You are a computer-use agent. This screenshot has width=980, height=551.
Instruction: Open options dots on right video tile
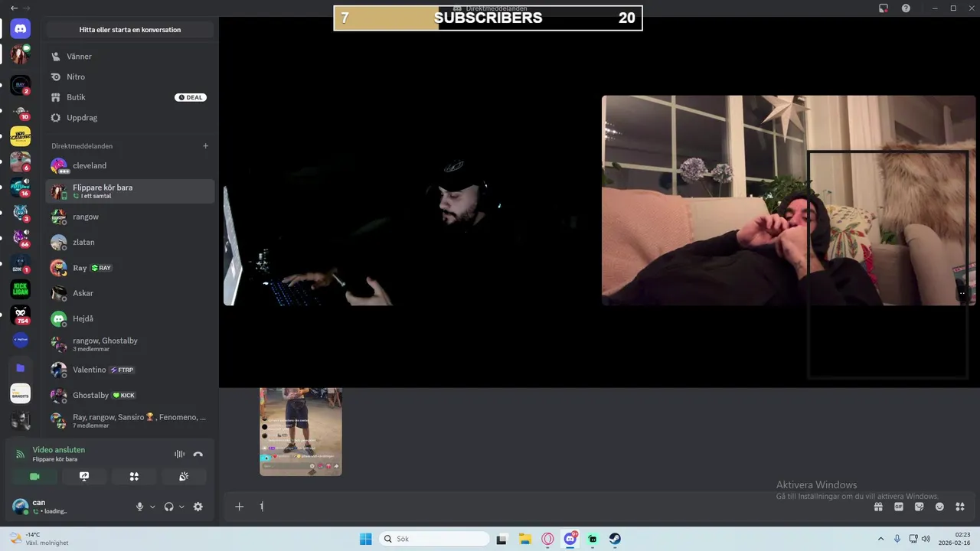pyautogui.click(x=962, y=293)
